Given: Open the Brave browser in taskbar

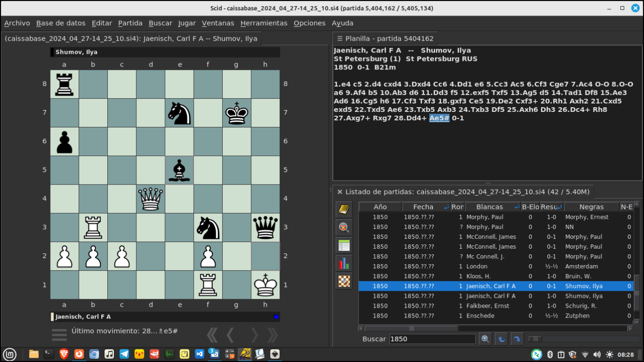Looking at the screenshot, I should 64,354.
